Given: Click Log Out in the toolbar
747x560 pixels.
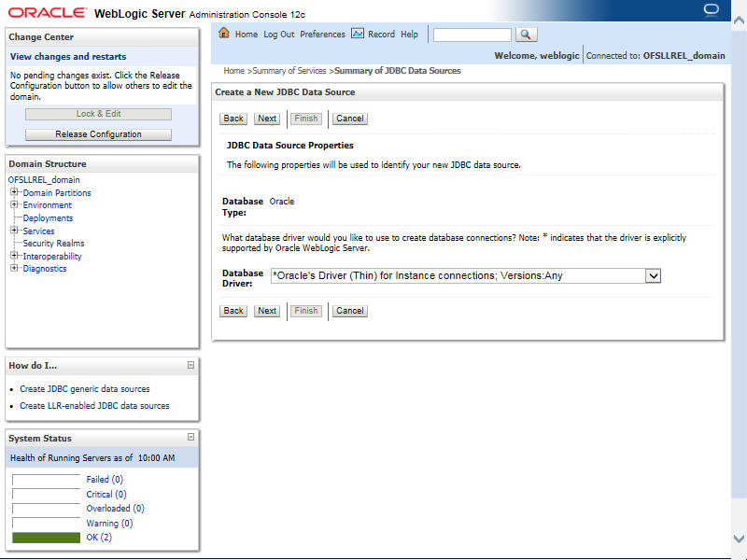Looking at the screenshot, I should (x=278, y=35).
